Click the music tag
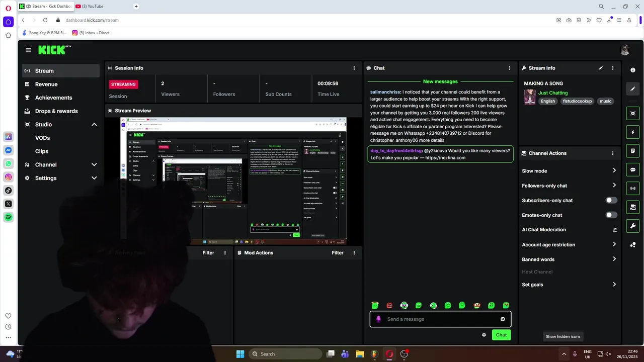Screen dimensions: 644x362 (x=605, y=101)
